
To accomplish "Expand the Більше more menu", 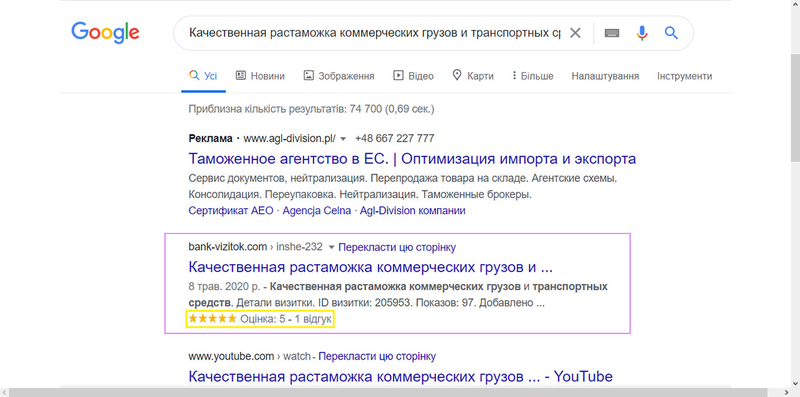I will coord(533,76).
